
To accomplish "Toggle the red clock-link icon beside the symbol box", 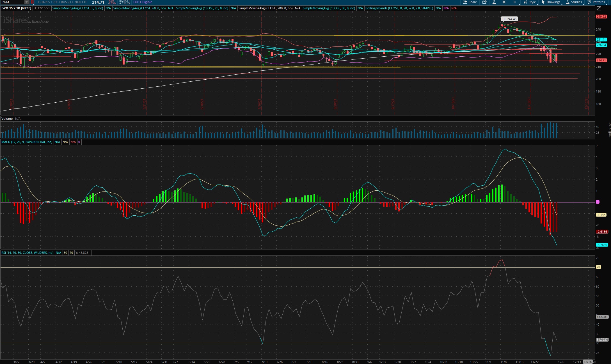I will coord(32,2).
